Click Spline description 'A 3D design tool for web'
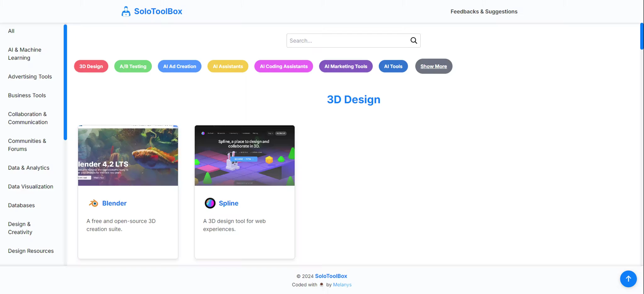 coord(234,221)
